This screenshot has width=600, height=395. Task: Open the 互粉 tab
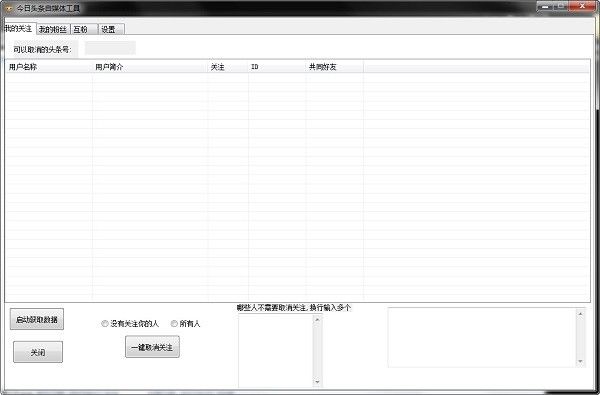point(84,29)
